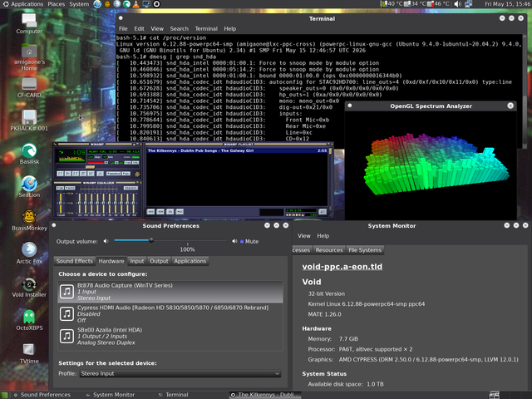Image resolution: width=532 pixels, height=399 pixels.
Task: Click the Bt878 Audio Capture device icon
Action: click(x=66, y=292)
